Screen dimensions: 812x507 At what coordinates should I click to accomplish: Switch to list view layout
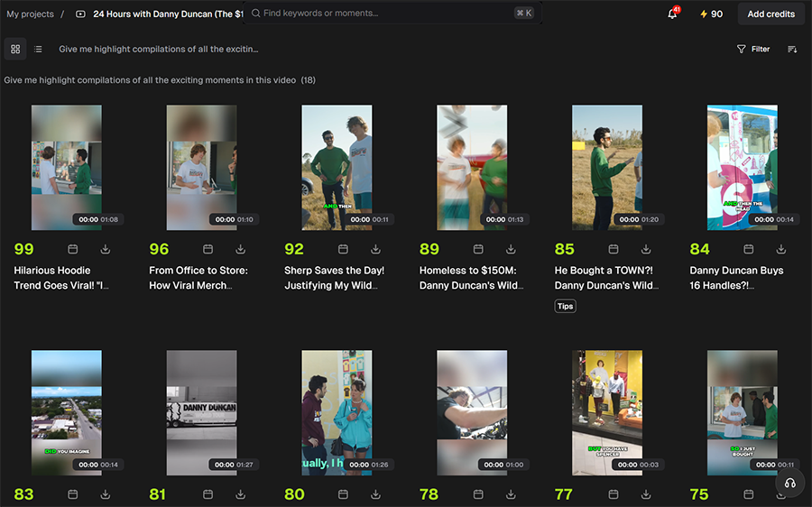(x=38, y=50)
